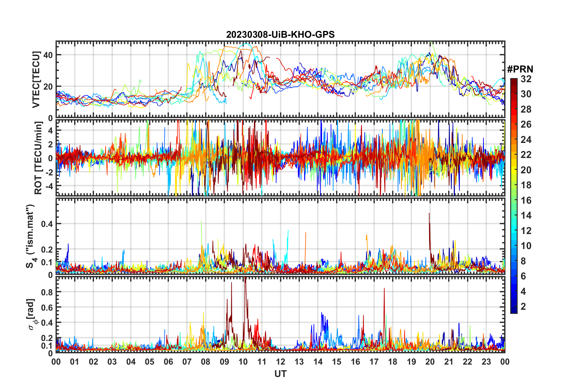Click S4 y-axis tick label 0.4
561x392 pixels.
pyautogui.click(x=47, y=224)
